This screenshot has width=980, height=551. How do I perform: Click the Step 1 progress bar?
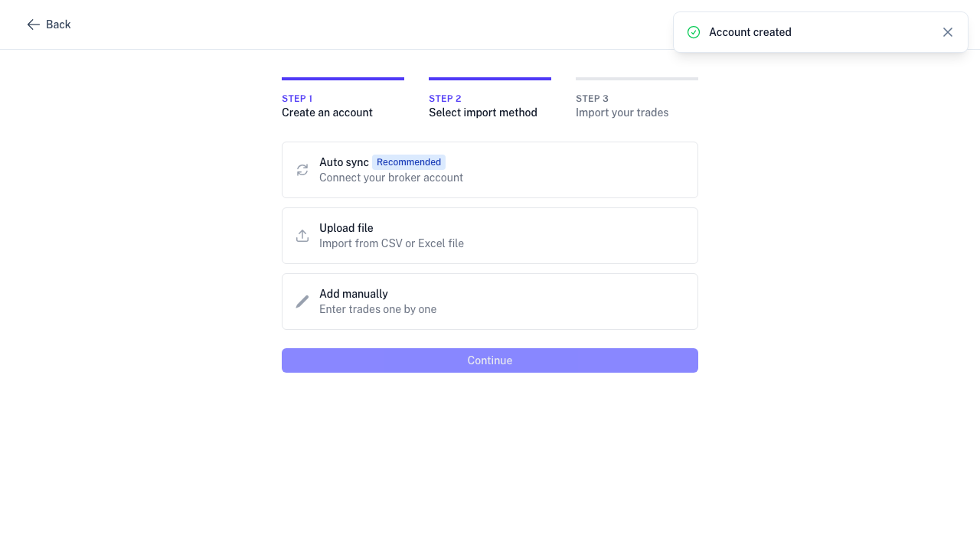click(x=342, y=78)
